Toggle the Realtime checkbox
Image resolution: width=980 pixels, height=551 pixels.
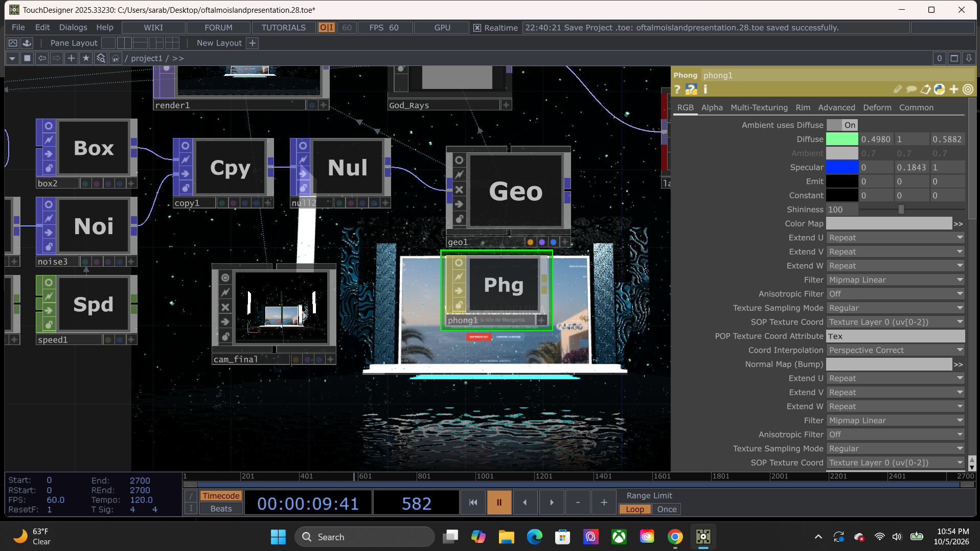pos(477,28)
